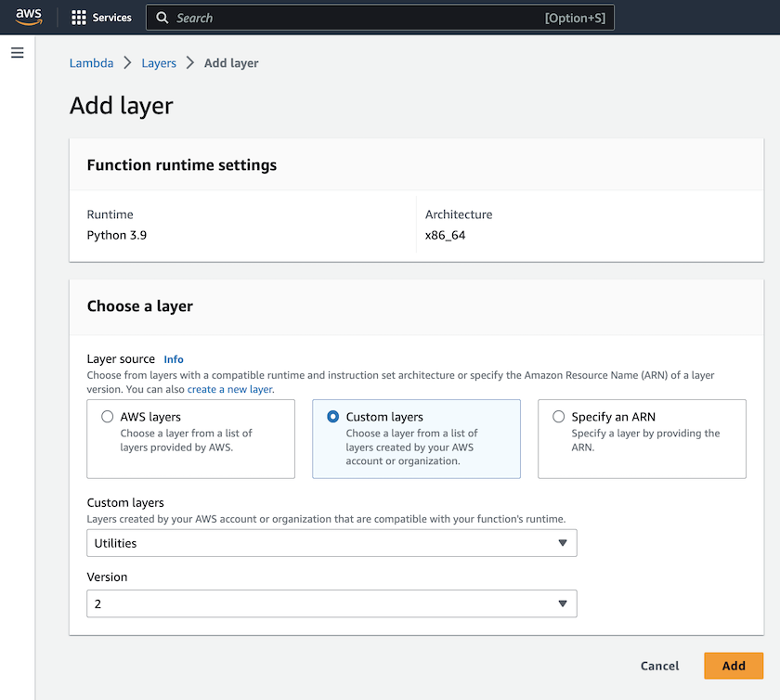Open the Info link beside Layer source
780x700 pixels.
pyautogui.click(x=174, y=359)
